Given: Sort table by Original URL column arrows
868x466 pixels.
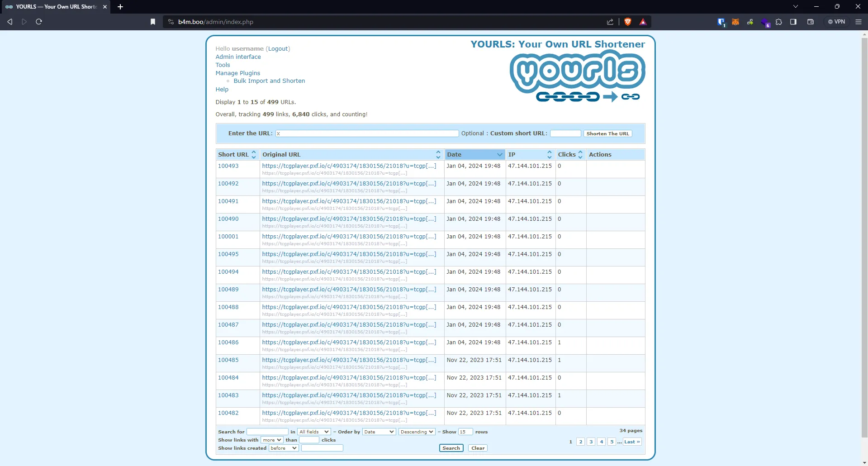Looking at the screenshot, I should coord(438,155).
